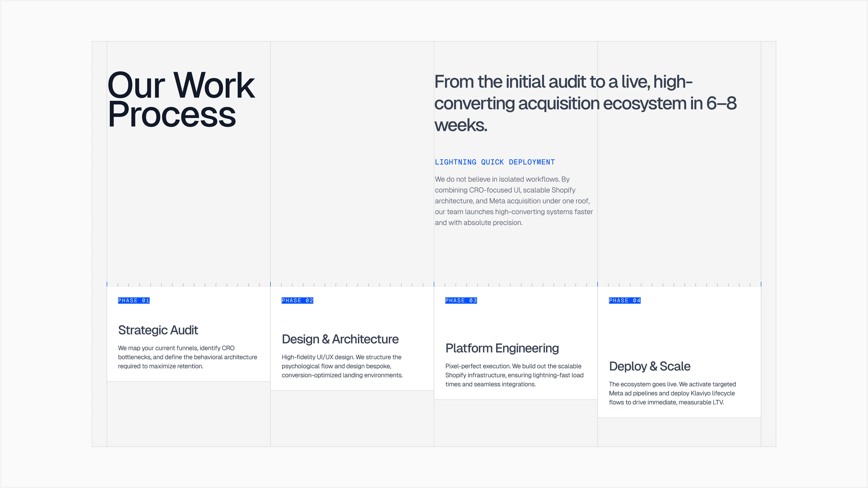Click the PHASE 02 badge

click(x=297, y=300)
